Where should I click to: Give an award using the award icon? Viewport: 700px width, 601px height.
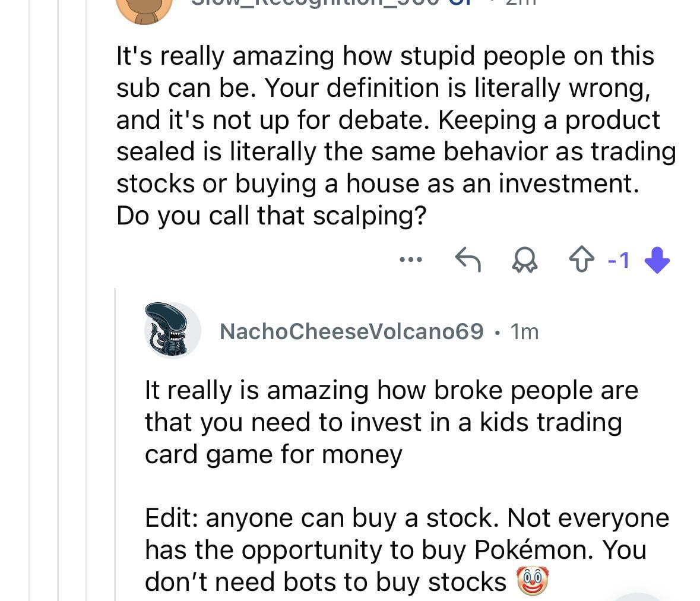[525, 260]
